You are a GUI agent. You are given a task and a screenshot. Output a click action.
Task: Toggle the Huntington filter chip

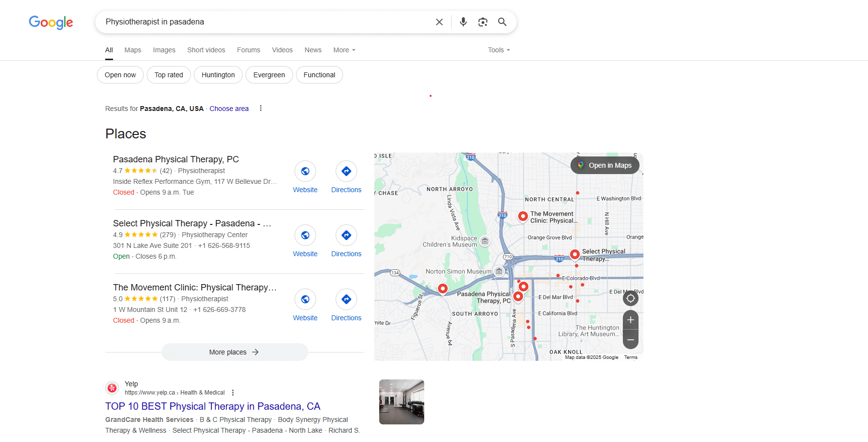[218, 75]
